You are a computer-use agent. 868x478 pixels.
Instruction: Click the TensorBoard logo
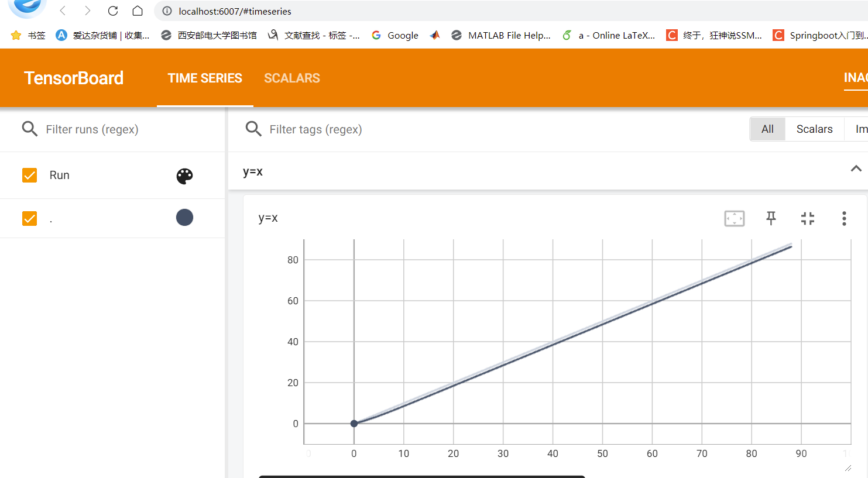pyautogui.click(x=73, y=78)
